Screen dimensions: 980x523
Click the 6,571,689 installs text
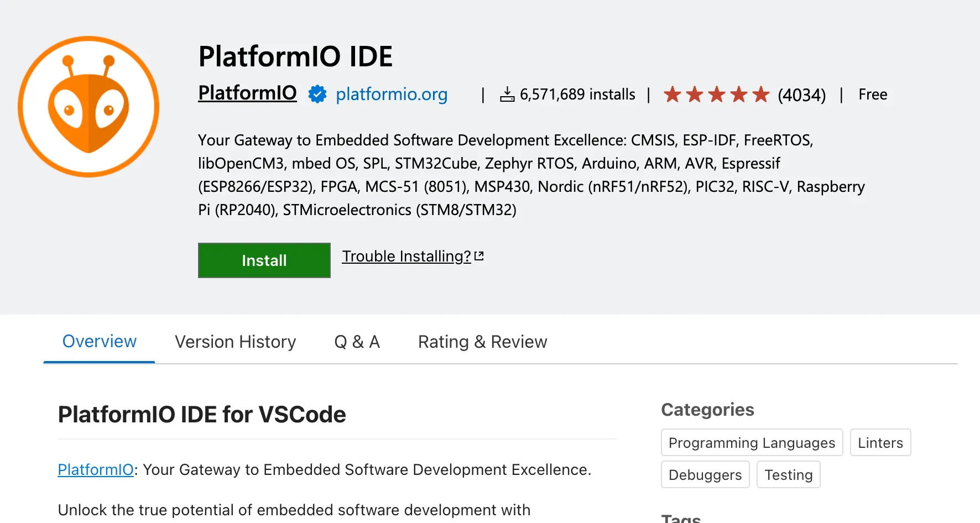(577, 95)
